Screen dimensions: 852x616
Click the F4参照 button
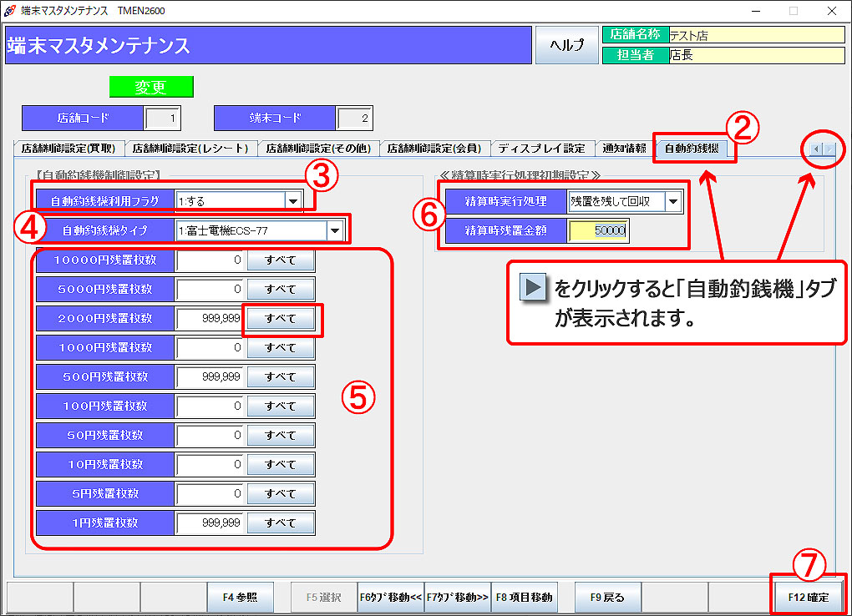click(241, 597)
